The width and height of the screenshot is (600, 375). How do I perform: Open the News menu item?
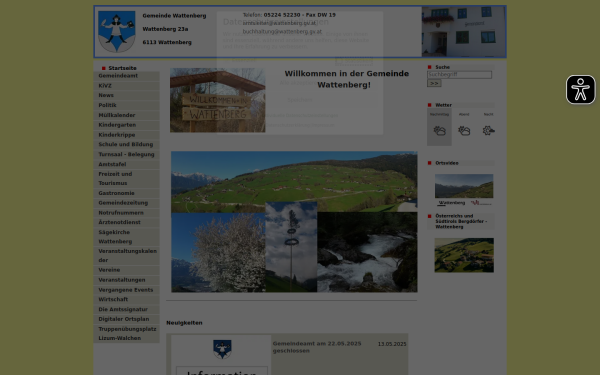[x=126, y=95]
